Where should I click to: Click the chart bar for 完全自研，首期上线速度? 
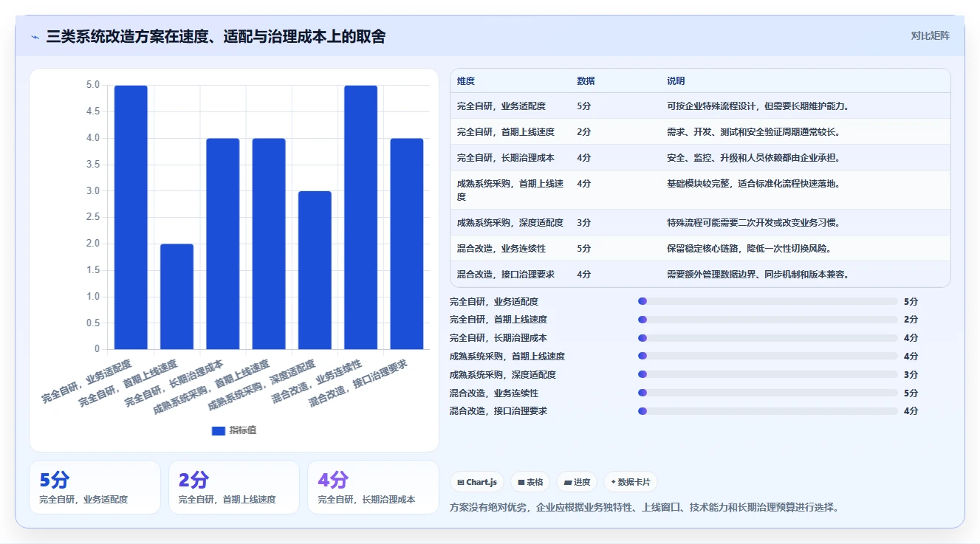pyautogui.click(x=177, y=297)
